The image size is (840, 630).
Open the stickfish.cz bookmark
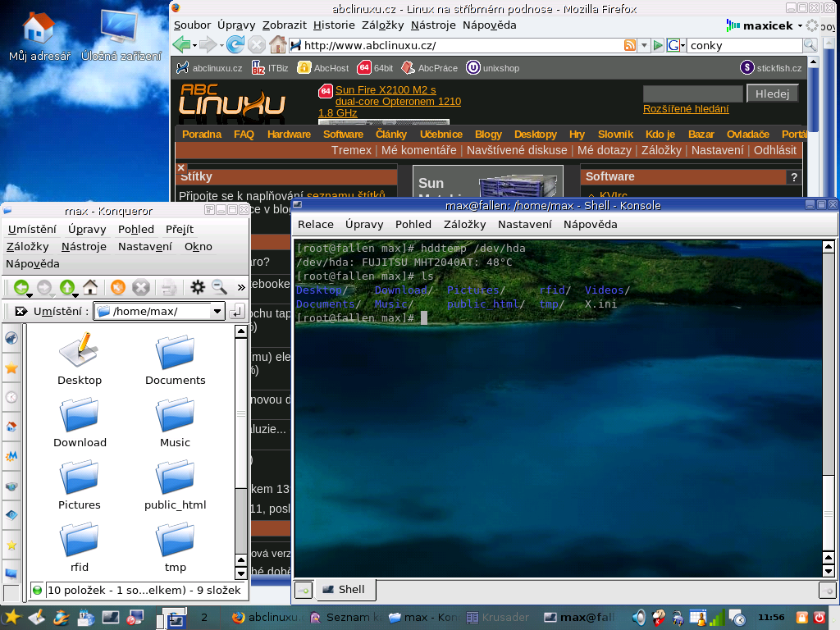coord(771,68)
